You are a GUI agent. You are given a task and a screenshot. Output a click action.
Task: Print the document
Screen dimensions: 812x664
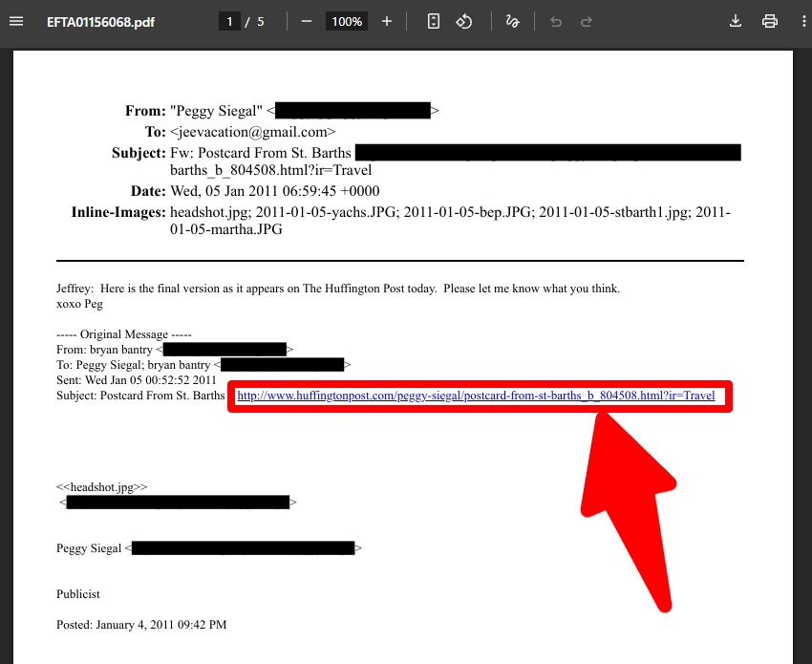pos(770,21)
